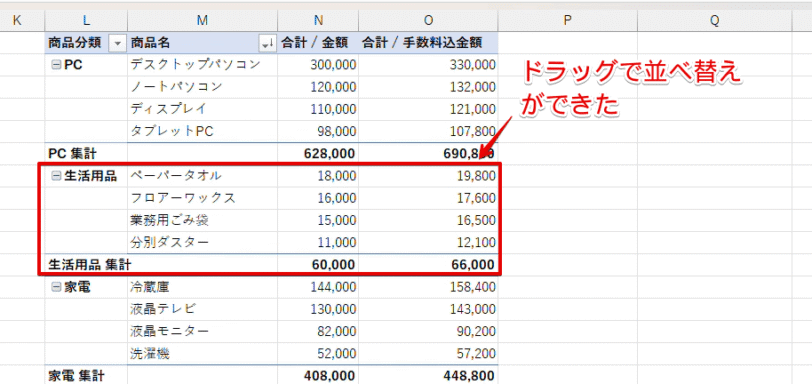Select the ディスプレイ cell
This screenshot has height=384, width=812.
(x=202, y=109)
